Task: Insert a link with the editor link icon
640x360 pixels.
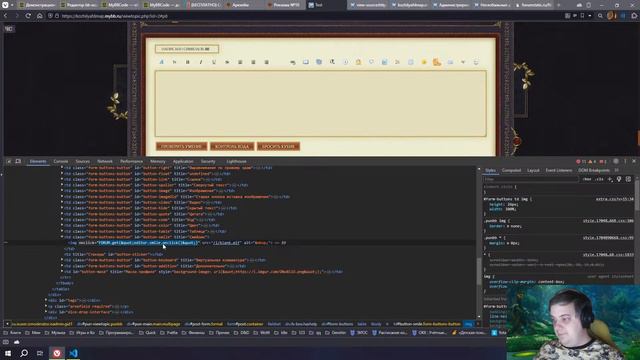Action: click(x=293, y=62)
